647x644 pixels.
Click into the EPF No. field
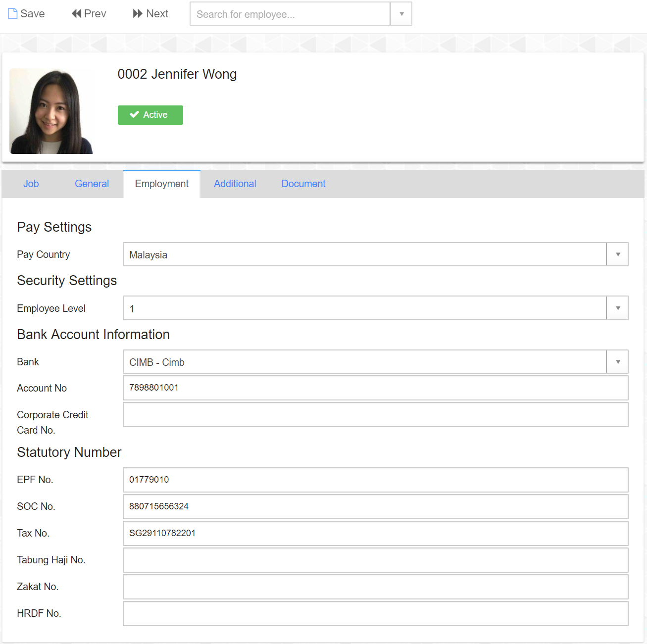tap(375, 480)
